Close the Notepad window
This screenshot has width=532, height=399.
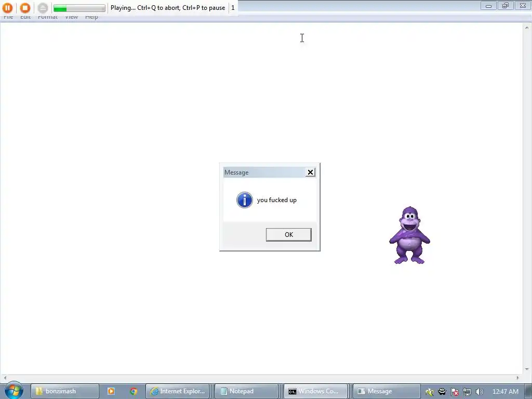[523, 6]
